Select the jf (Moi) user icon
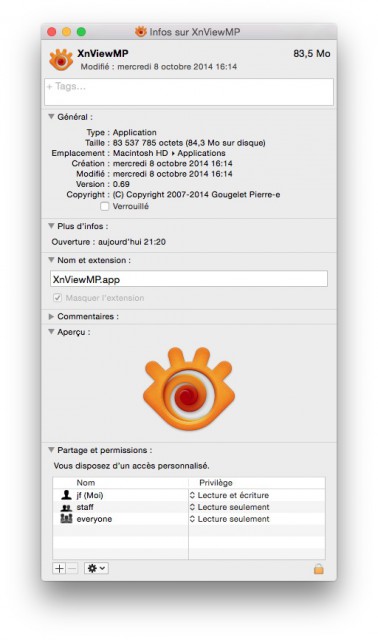Viewport: 378px width, 640px height. click(x=66, y=495)
